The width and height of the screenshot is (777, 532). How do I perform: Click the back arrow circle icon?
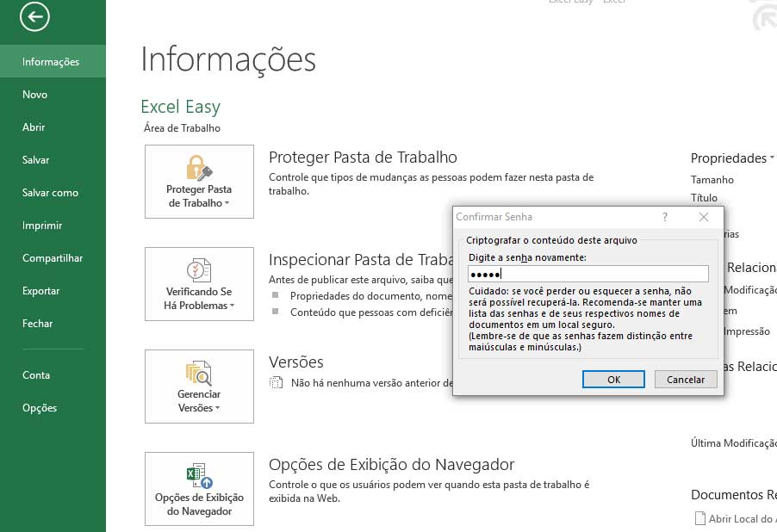(34, 16)
